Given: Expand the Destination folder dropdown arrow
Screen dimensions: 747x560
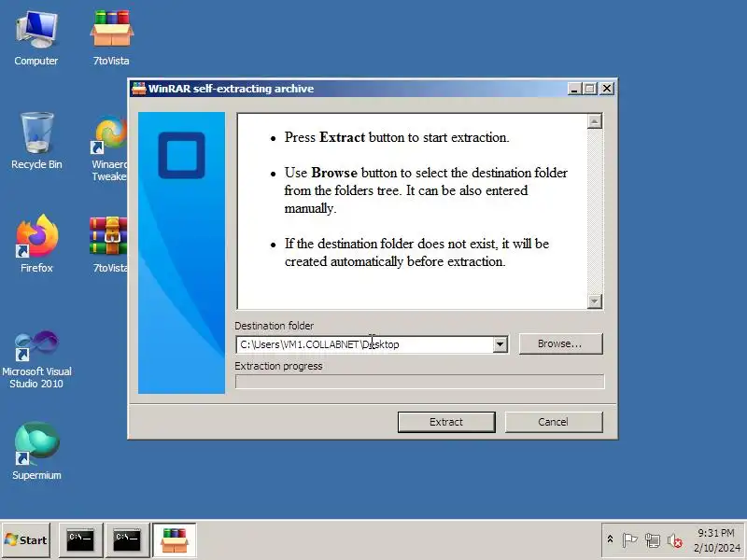Looking at the screenshot, I should point(500,344).
